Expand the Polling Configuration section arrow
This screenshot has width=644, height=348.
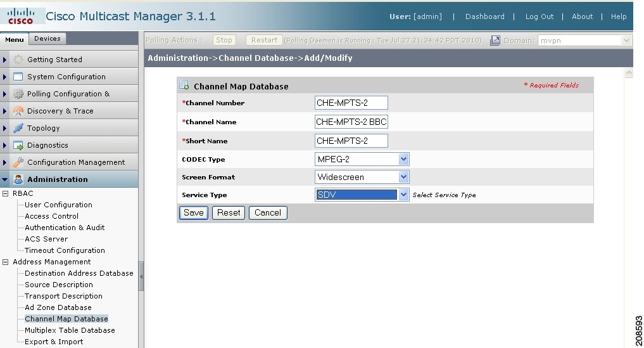click(x=4, y=94)
